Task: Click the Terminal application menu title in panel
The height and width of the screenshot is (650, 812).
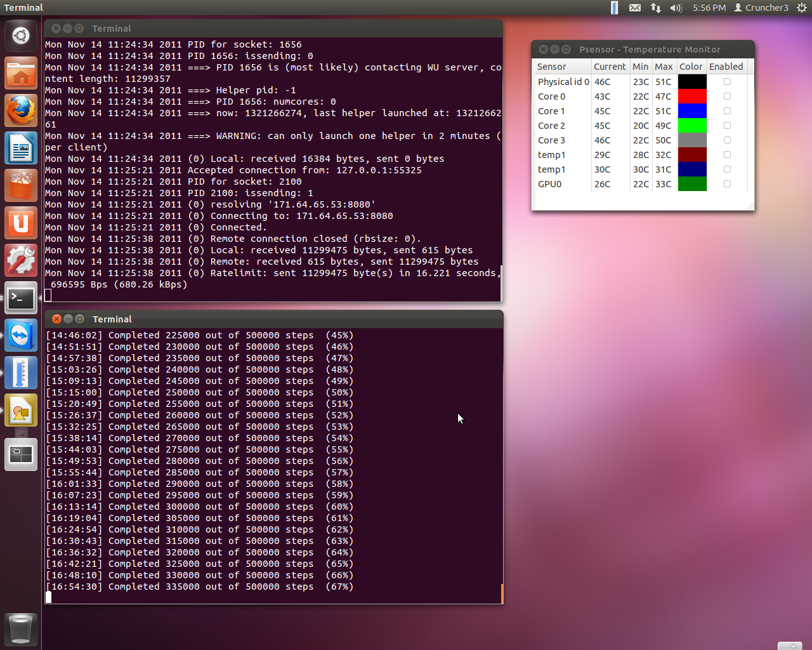Action: [23, 8]
